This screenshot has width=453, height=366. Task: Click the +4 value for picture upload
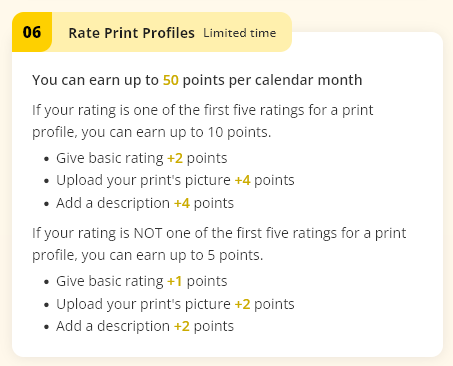(x=243, y=180)
